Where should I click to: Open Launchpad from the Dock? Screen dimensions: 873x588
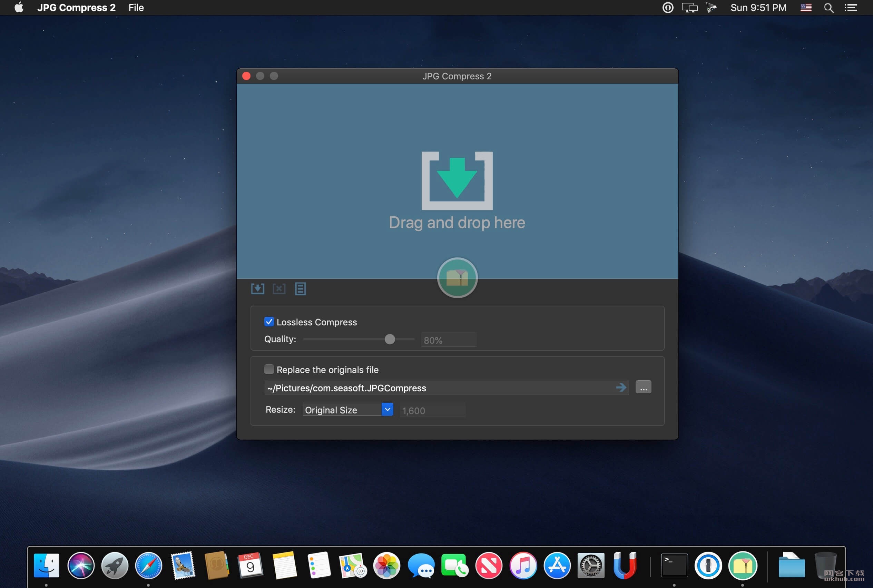(x=115, y=565)
